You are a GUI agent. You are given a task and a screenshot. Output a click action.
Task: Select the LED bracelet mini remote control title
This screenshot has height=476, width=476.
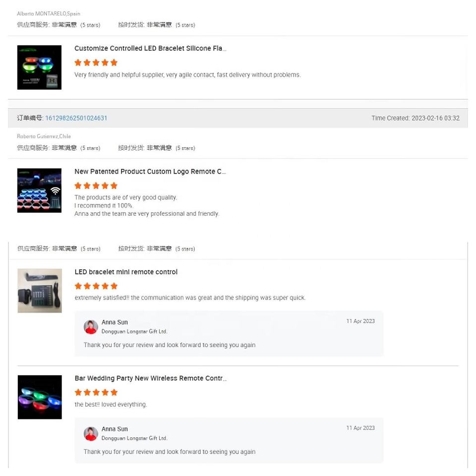coord(126,272)
